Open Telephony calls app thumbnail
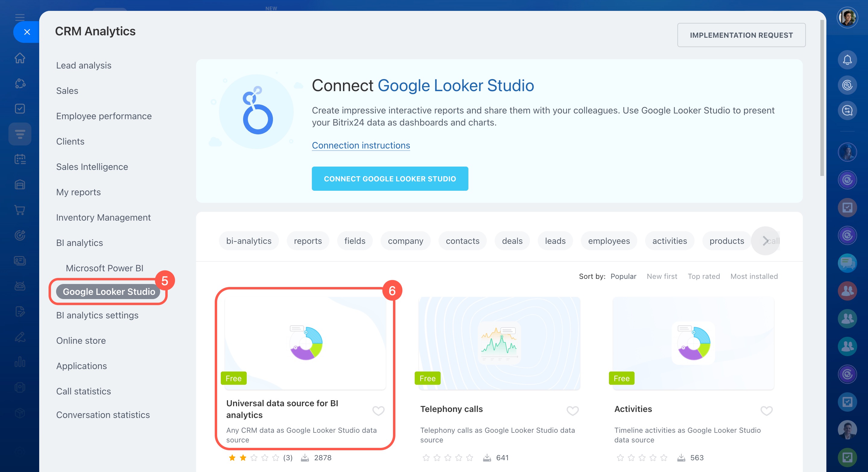The width and height of the screenshot is (868, 472). [499, 343]
